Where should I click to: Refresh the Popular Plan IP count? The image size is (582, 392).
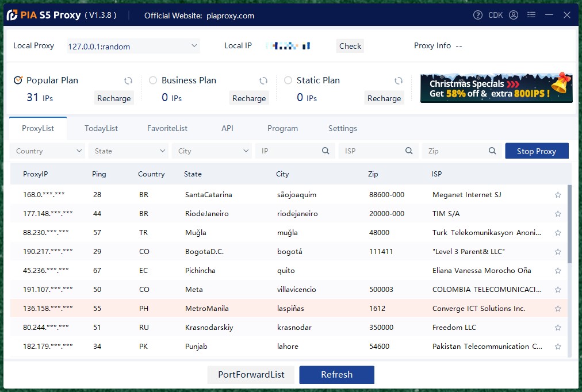[x=128, y=80]
